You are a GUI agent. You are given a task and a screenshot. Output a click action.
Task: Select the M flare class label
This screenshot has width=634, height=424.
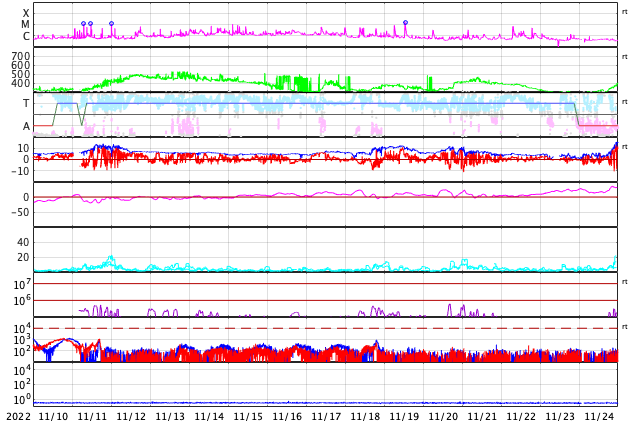coord(25,25)
